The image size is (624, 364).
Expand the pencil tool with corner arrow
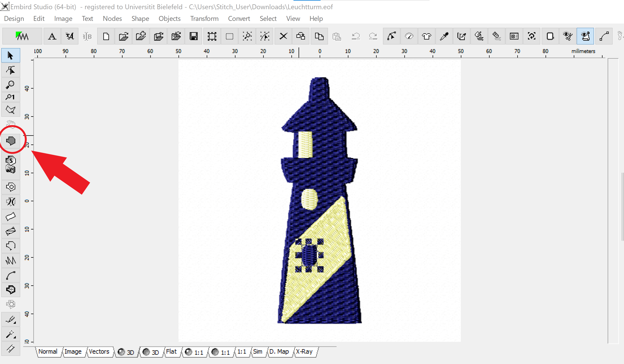tap(11, 320)
